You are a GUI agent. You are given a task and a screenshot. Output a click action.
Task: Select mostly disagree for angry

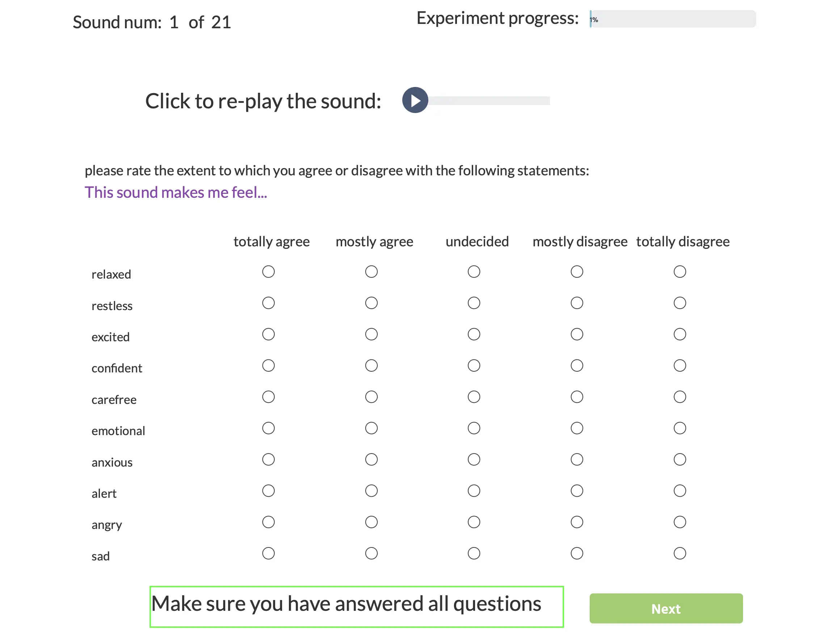click(576, 522)
